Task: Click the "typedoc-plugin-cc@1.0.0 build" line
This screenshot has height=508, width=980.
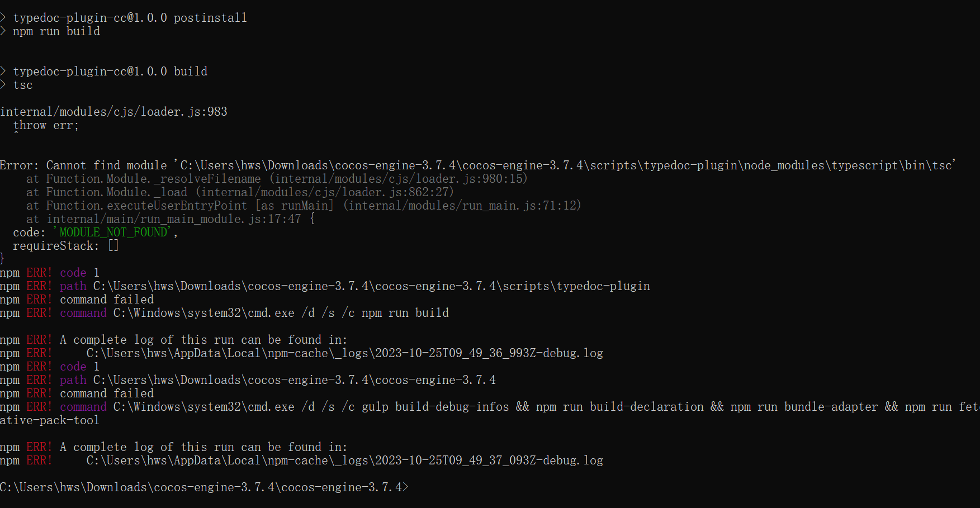Action: (x=110, y=72)
